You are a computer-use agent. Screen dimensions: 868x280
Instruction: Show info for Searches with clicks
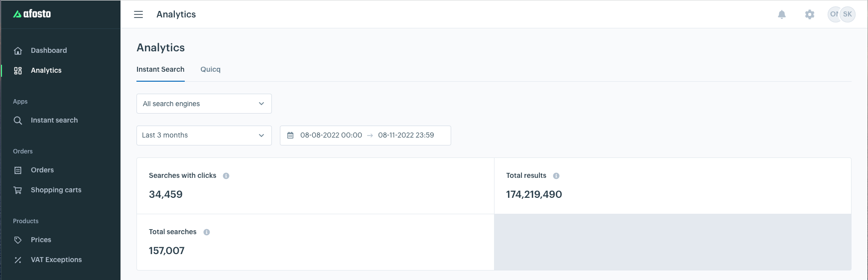click(x=226, y=176)
